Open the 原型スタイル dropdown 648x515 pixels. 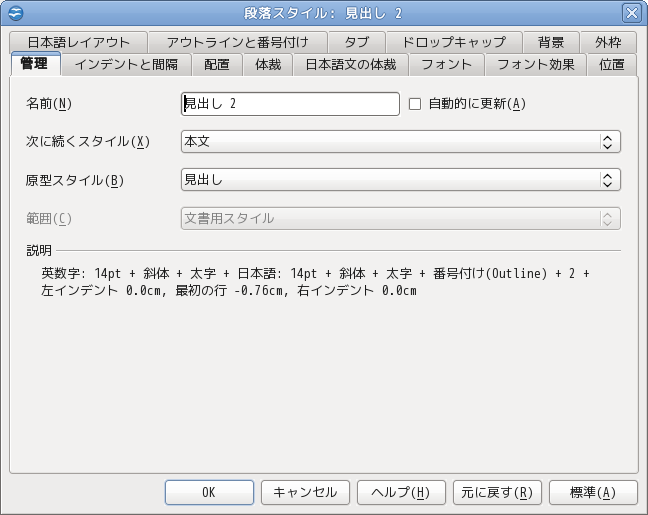point(400,180)
